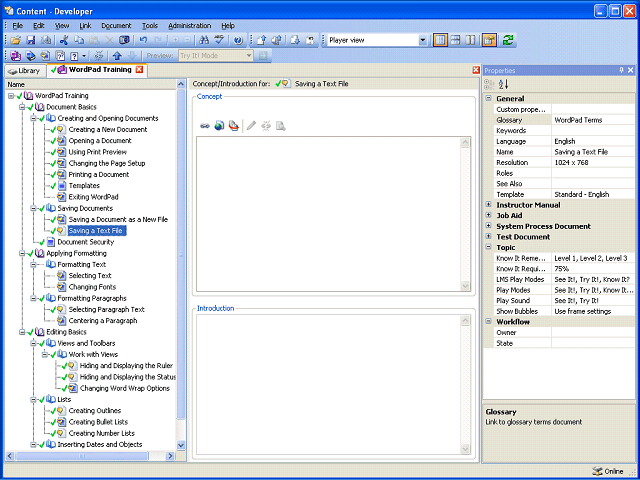The height and width of the screenshot is (480, 640).
Task: Toggle the first highlighted split layout button
Action: point(440,40)
